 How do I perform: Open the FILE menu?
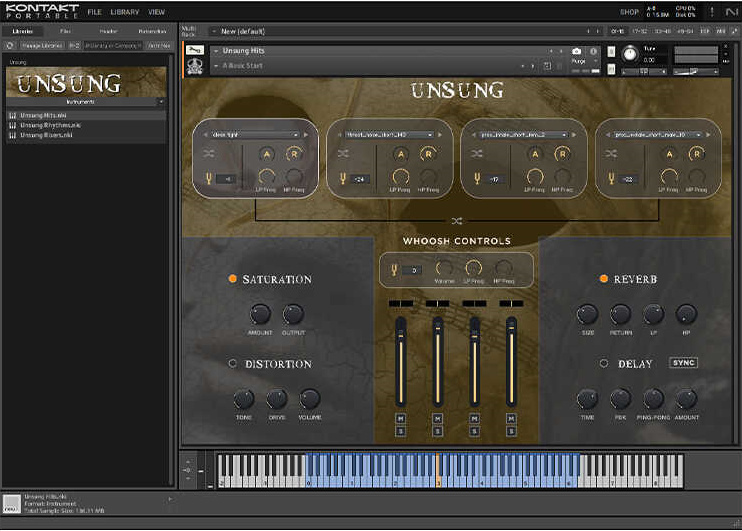(x=94, y=12)
